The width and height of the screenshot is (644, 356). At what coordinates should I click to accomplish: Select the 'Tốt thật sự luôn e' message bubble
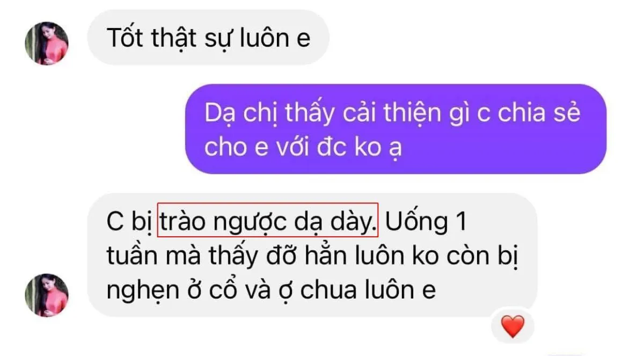pyautogui.click(x=208, y=38)
